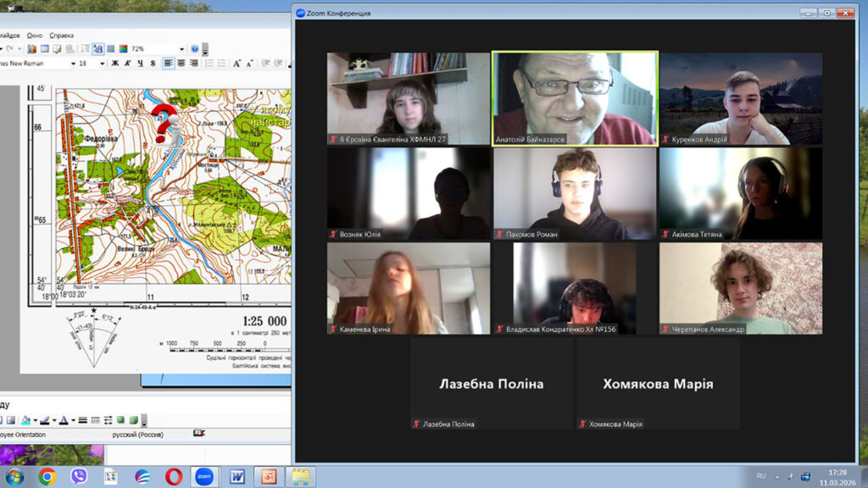Open the Окно menu

pos(35,36)
